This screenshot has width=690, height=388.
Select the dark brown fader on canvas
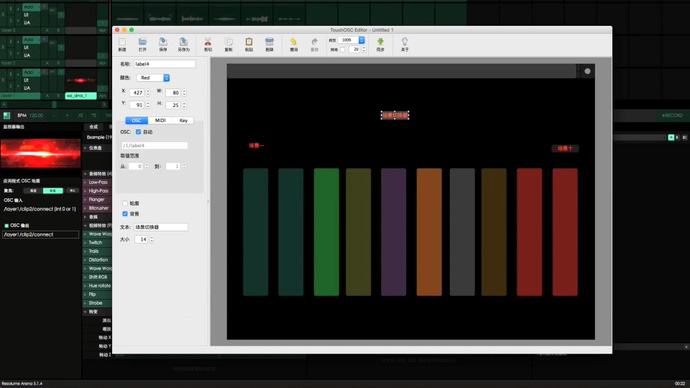[x=494, y=232]
